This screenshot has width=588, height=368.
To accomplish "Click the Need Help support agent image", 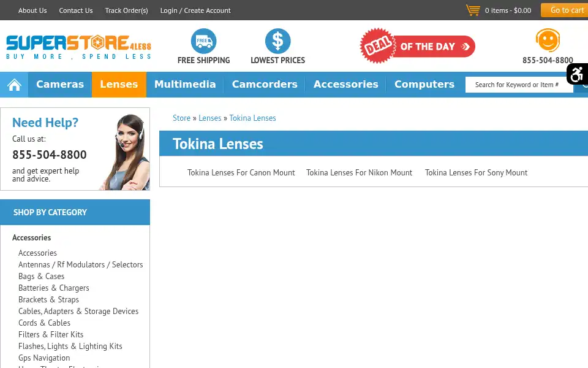I will pos(125,152).
